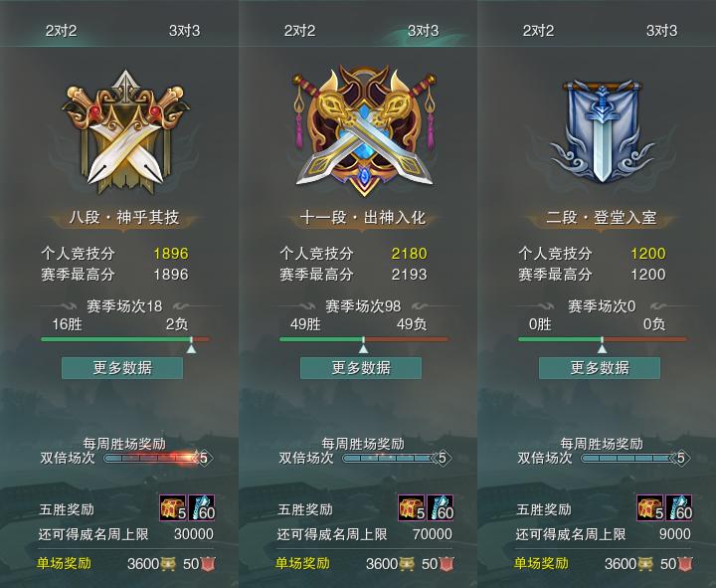The width and height of the screenshot is (716, 588).
Task: Select the 3对3 tab in middle panel
Action: 423,31
